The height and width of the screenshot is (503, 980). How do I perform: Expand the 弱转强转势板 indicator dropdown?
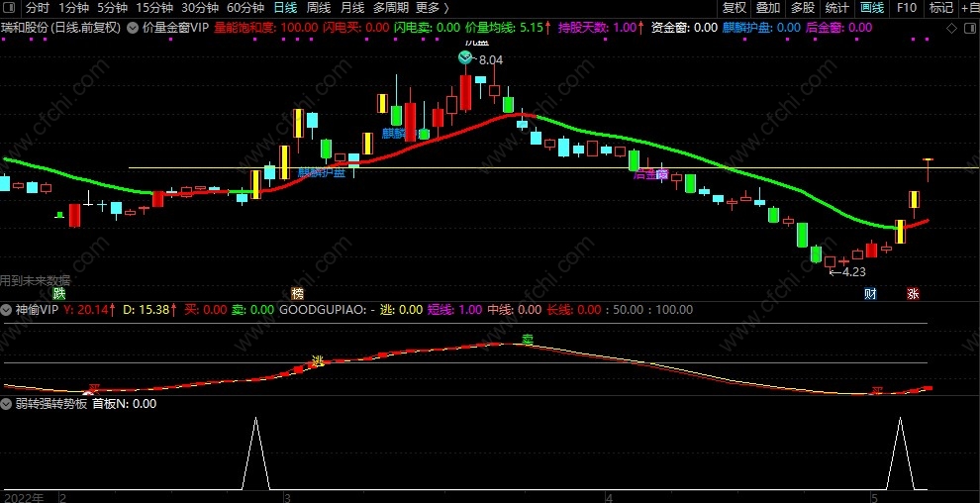pyautogui.click(x=6, y=404)
